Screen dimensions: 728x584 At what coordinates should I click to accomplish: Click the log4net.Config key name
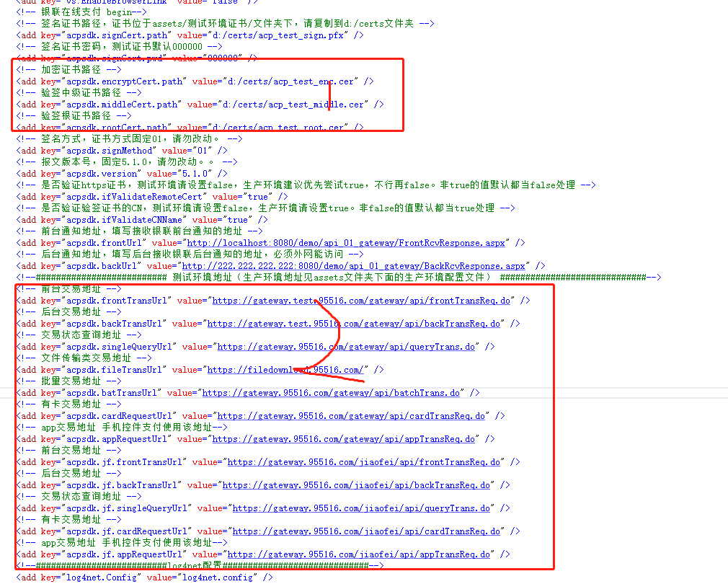102,578
